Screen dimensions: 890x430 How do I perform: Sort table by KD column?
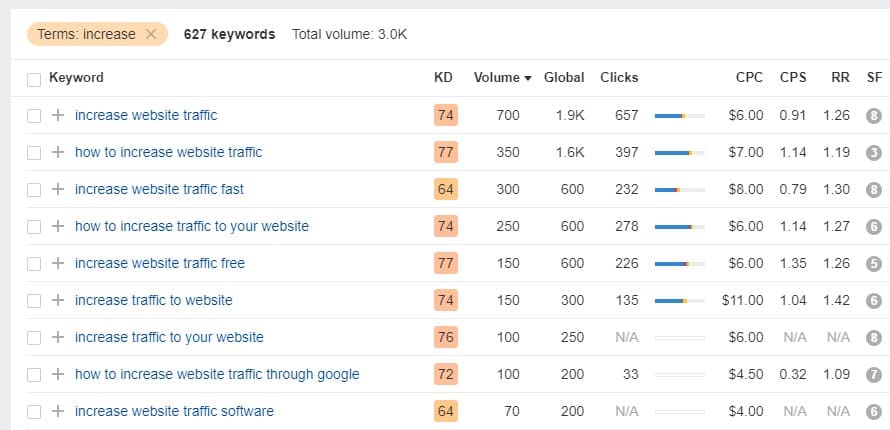(x=443, y=78)
